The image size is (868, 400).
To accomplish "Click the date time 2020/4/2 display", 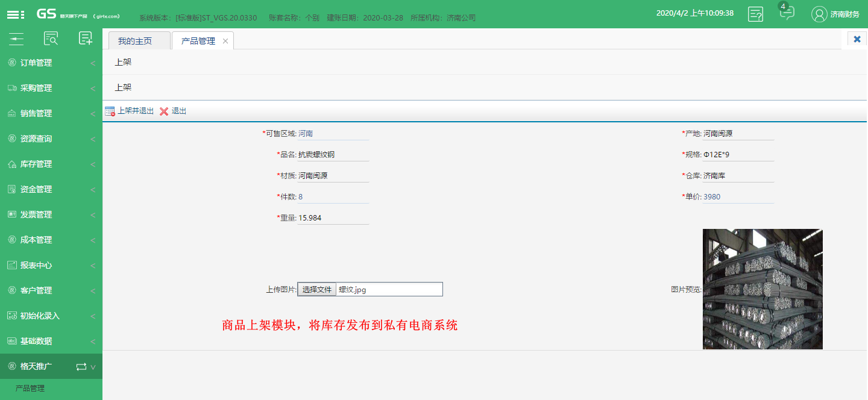I will point(694,13).
